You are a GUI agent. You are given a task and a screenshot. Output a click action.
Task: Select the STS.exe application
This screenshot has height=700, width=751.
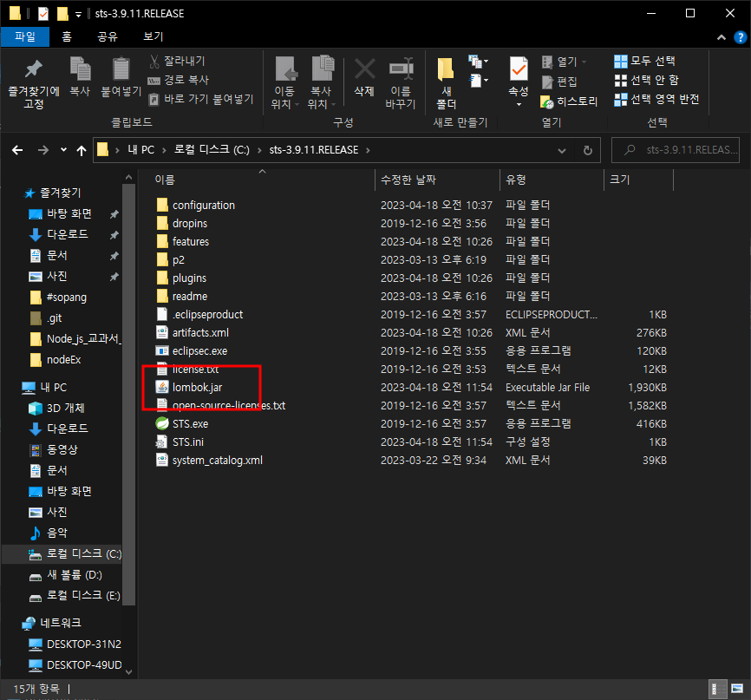[190, 423]
